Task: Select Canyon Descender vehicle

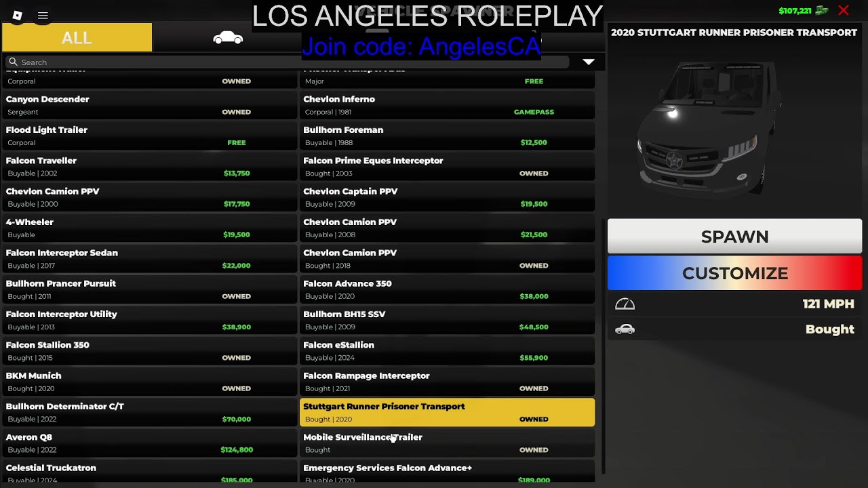Action: pos(150,105)
